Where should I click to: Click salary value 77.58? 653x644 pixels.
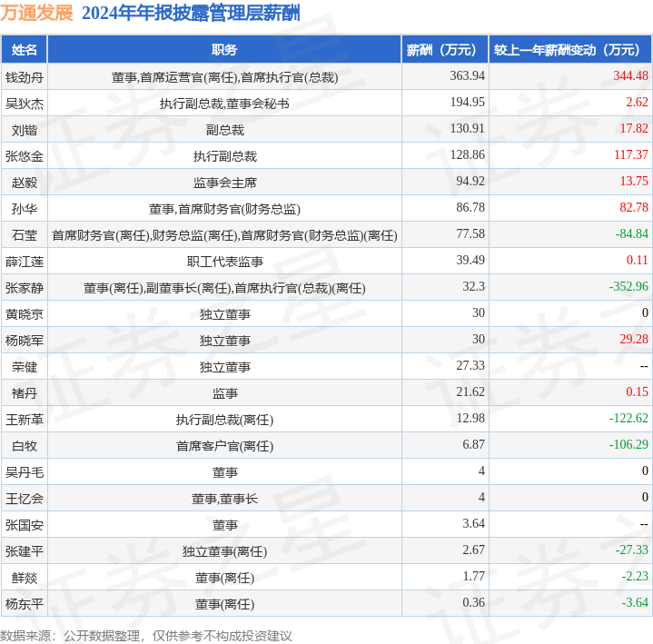tap(470, 233)
